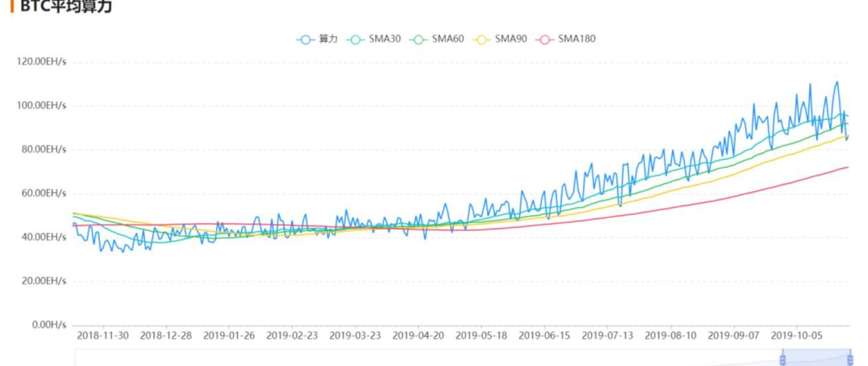Hide the 算力 hashrate series via its label
The image size is (868, 366).
click(328, 39)
